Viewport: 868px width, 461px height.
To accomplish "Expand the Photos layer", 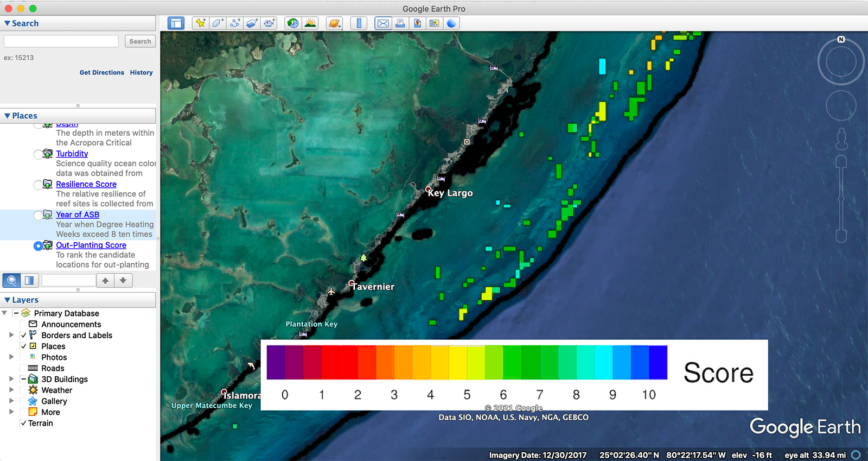I will point(11,357).
